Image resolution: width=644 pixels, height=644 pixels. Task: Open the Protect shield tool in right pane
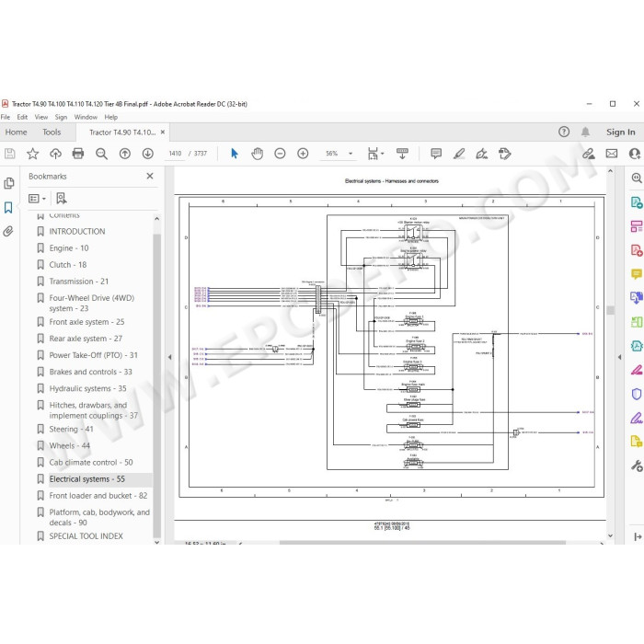[x=637, y=394]
